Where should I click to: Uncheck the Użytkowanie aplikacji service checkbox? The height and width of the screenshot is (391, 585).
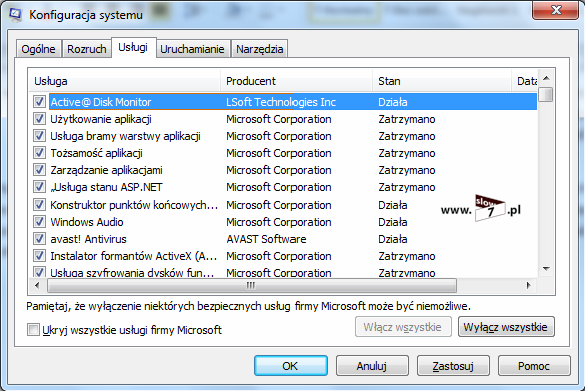pyautogui.click(x=39, y=119)
